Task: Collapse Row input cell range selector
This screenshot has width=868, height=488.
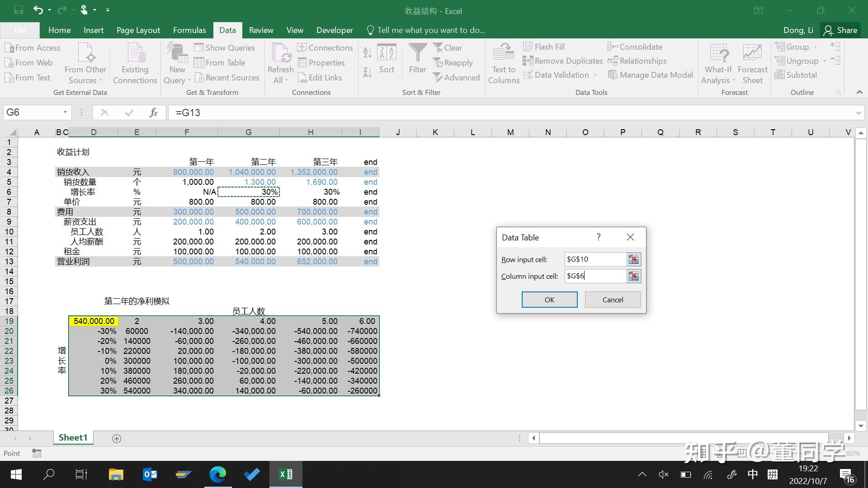Action: point(634,259)
